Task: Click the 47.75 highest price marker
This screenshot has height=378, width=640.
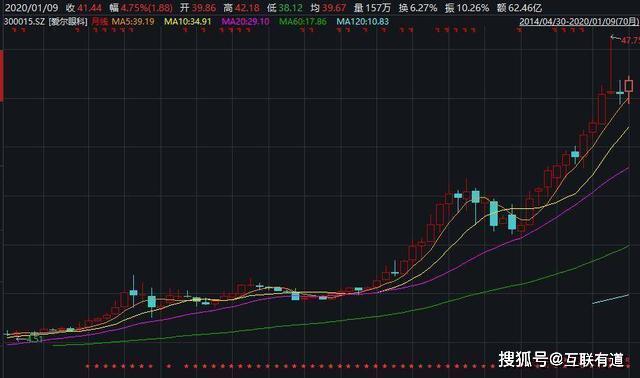Action: click(630, 40)
